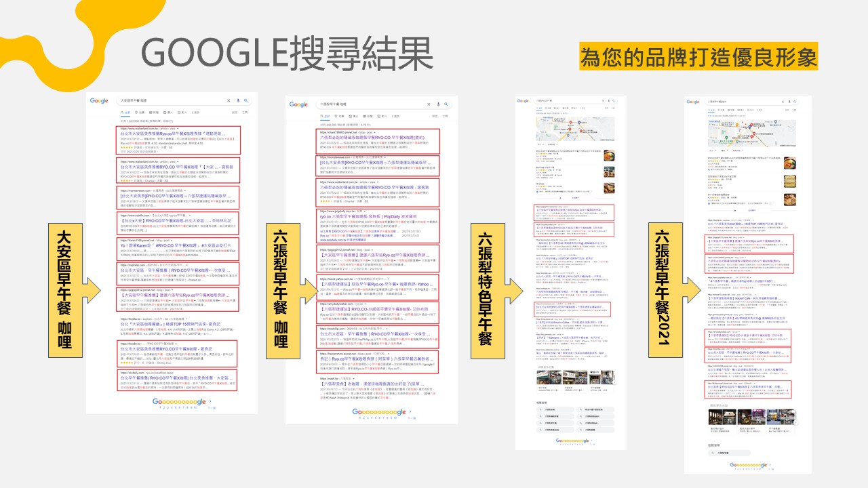Click Google logo in first search screenshot
868x488 pixels.
pos(99,101)
